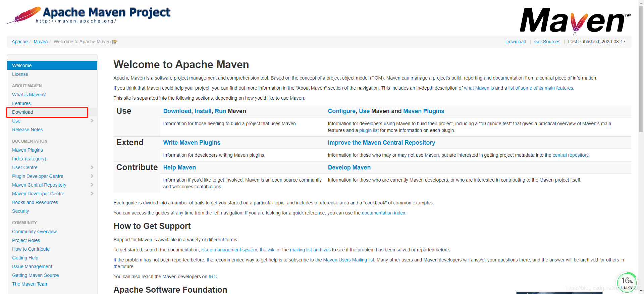Open the issue management system link

tap(229, 250)
